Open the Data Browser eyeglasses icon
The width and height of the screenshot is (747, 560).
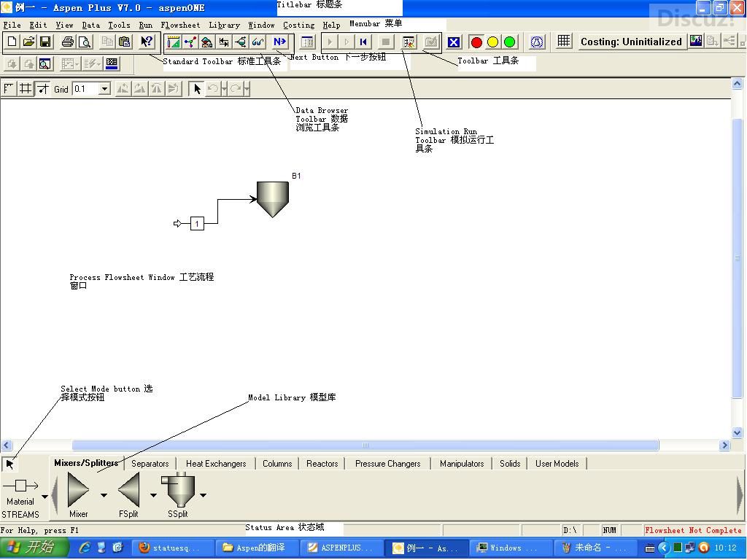point(258,42)
